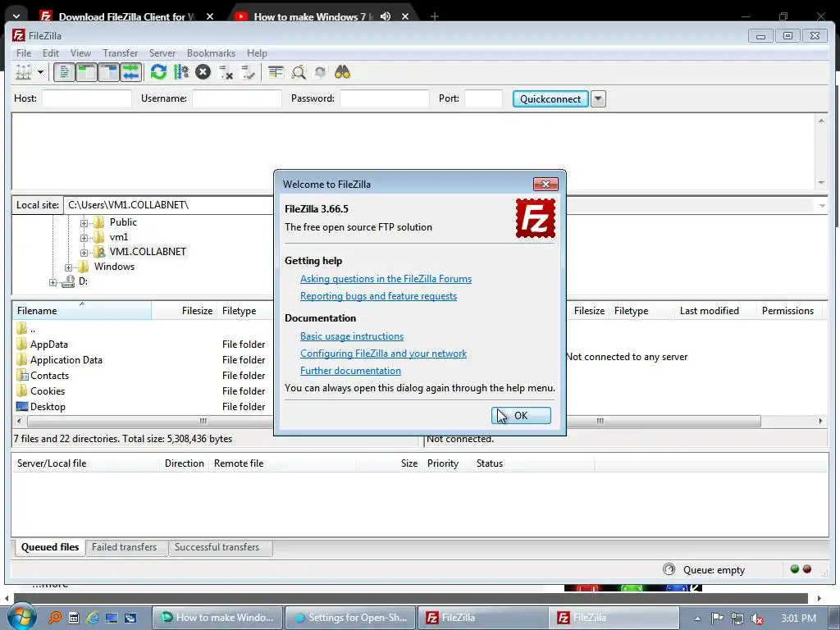Screen dimensions: 840x630
Task: Open the Settings for Open-Sh... taskbar item
Action: tap(349, 618)
